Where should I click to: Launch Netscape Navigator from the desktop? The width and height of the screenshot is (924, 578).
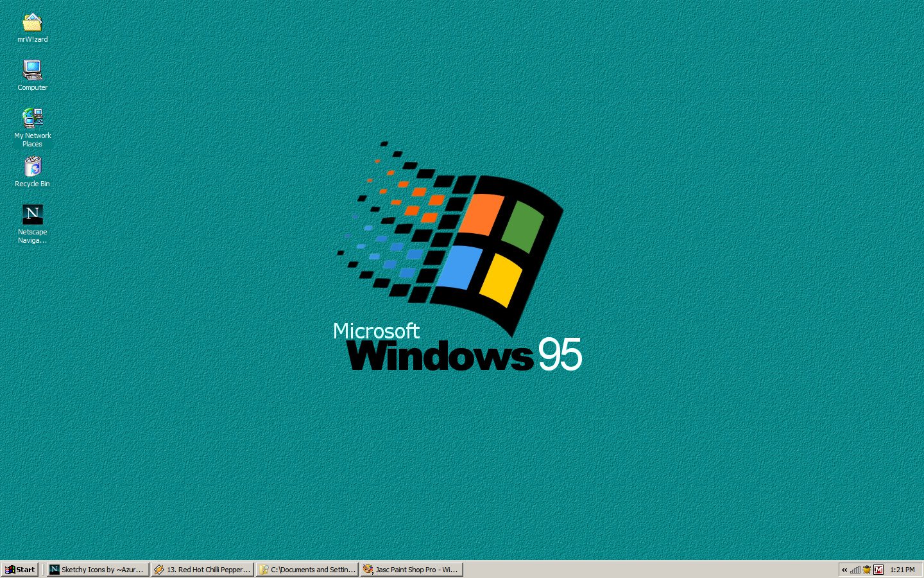pyautogui.click(x=32, y=214)
